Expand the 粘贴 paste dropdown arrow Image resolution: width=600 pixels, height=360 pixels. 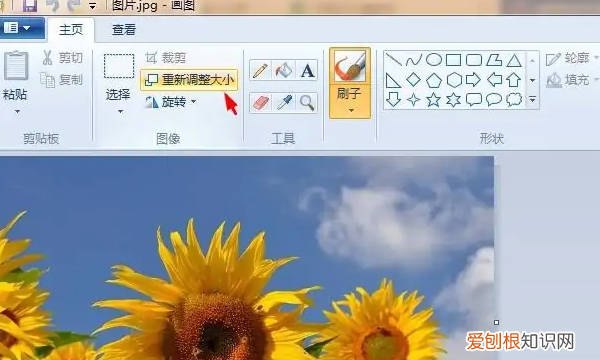pos(17,112)
